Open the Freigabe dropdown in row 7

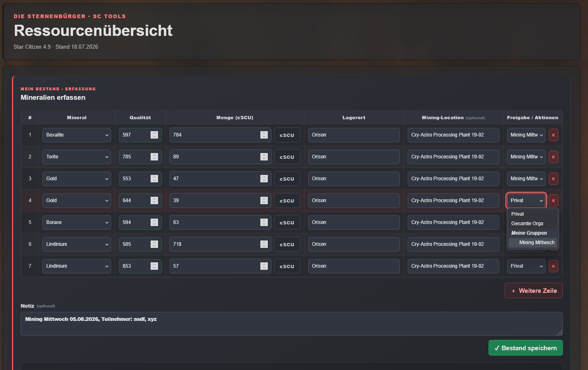point(526,266)
